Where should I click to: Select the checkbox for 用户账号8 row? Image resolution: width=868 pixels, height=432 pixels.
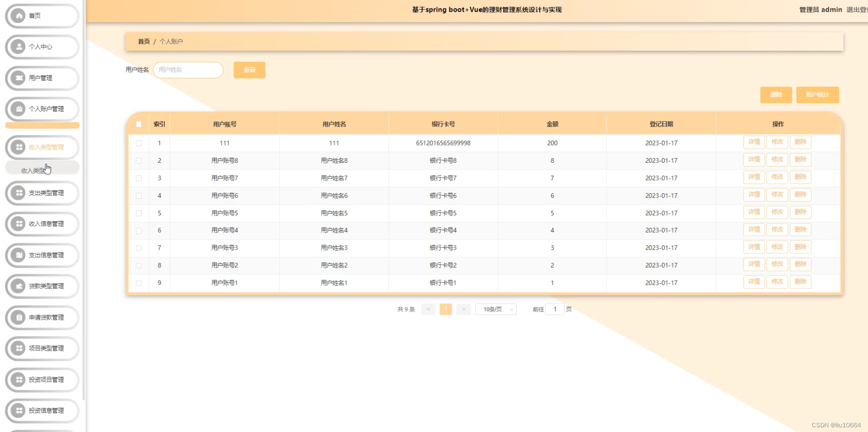click(x=139, y=160)
